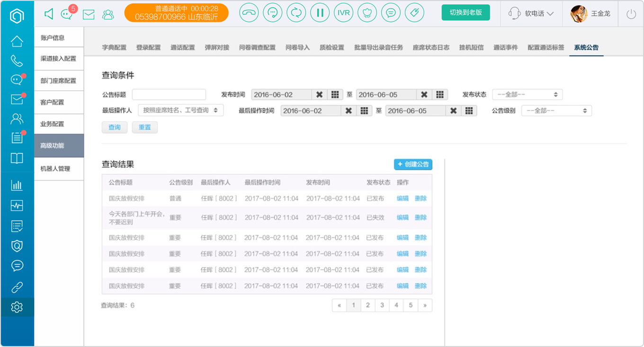Viewport: 644px width, 347px height.
Task: Switch to the 质检设置 tab
Action: coord(332,47)
